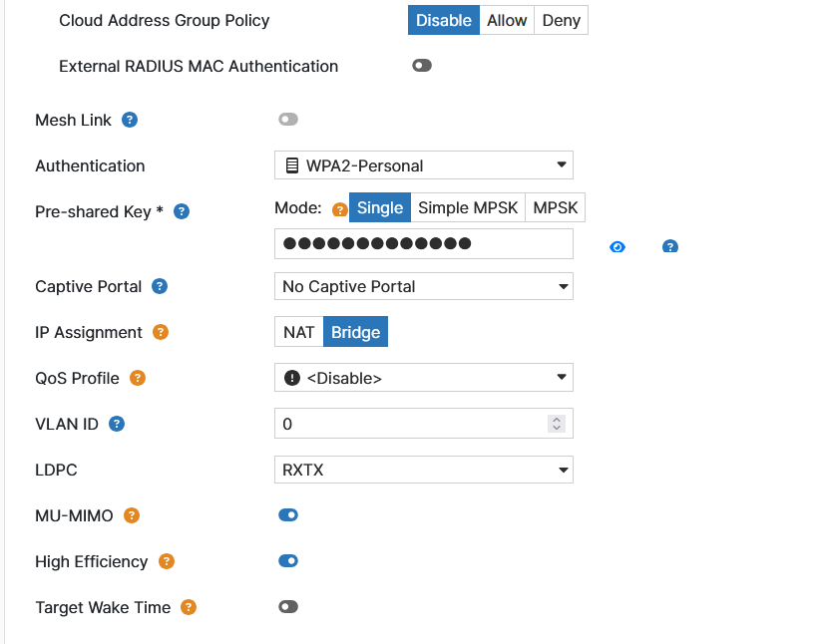The height and width of the screenshot is (644, 823).
Task: Enable Target Wake Time toggle
Action: 288,607
